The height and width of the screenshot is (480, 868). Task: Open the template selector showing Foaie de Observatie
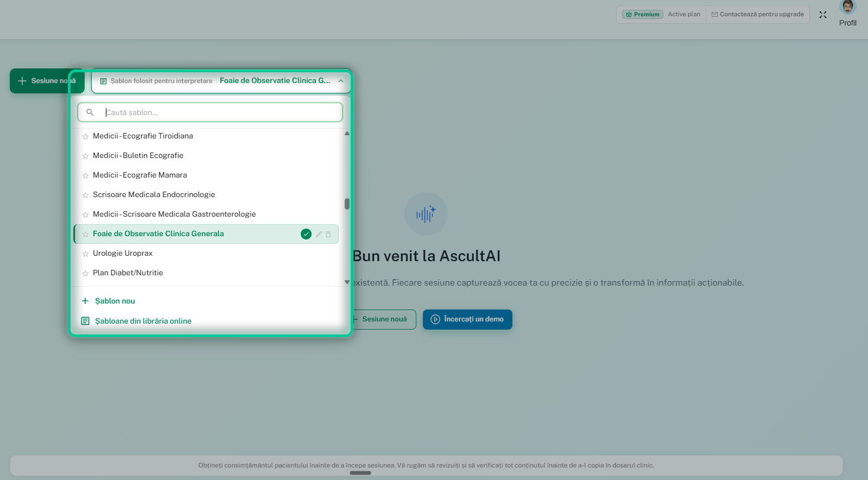tap(221, 81)
